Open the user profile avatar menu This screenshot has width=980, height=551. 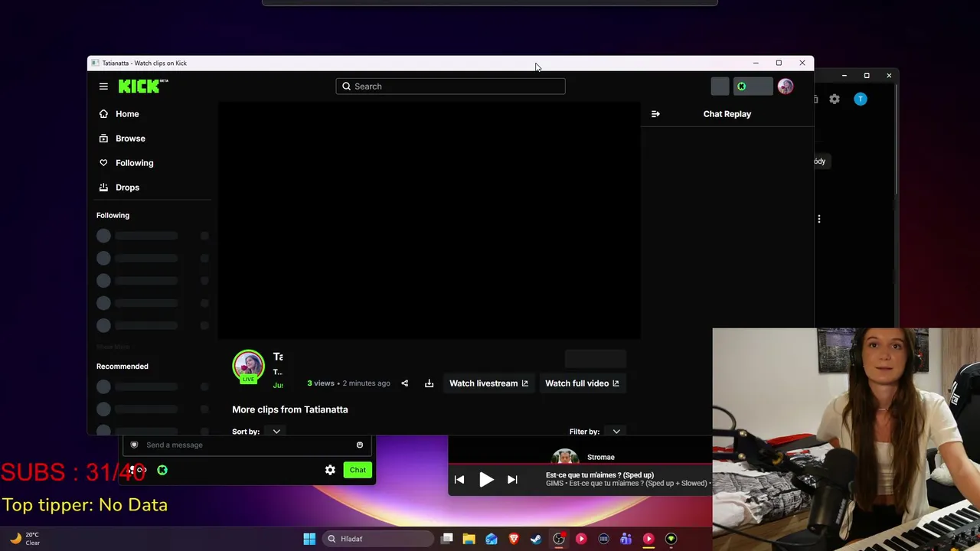pos(786,86)
